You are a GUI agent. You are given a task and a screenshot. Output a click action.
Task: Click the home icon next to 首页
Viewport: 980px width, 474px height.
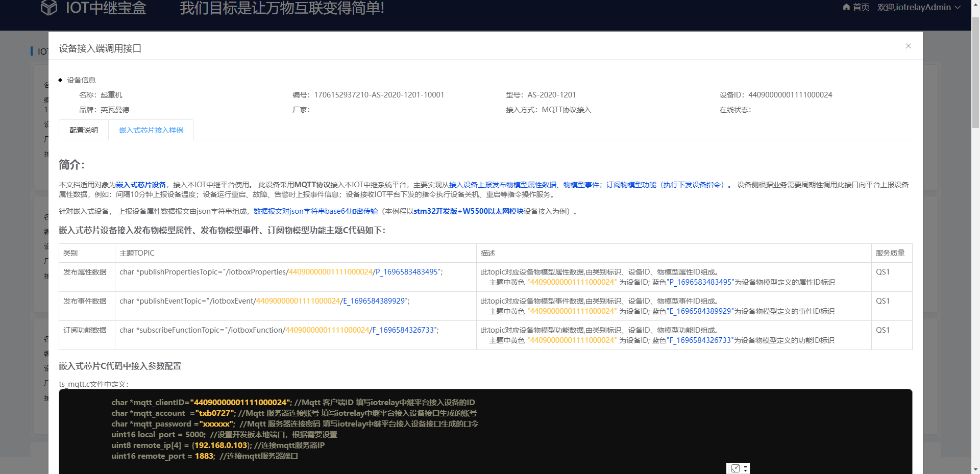tap(846, 7)
